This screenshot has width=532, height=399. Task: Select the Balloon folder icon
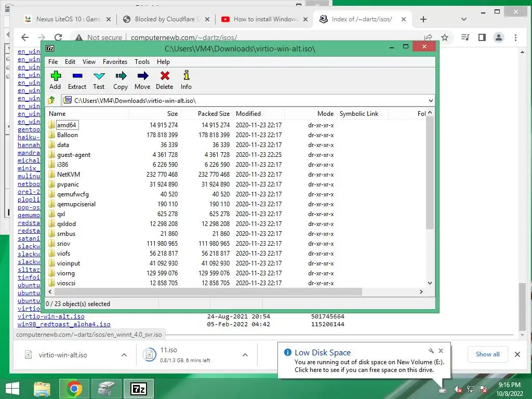pos(51,135)
